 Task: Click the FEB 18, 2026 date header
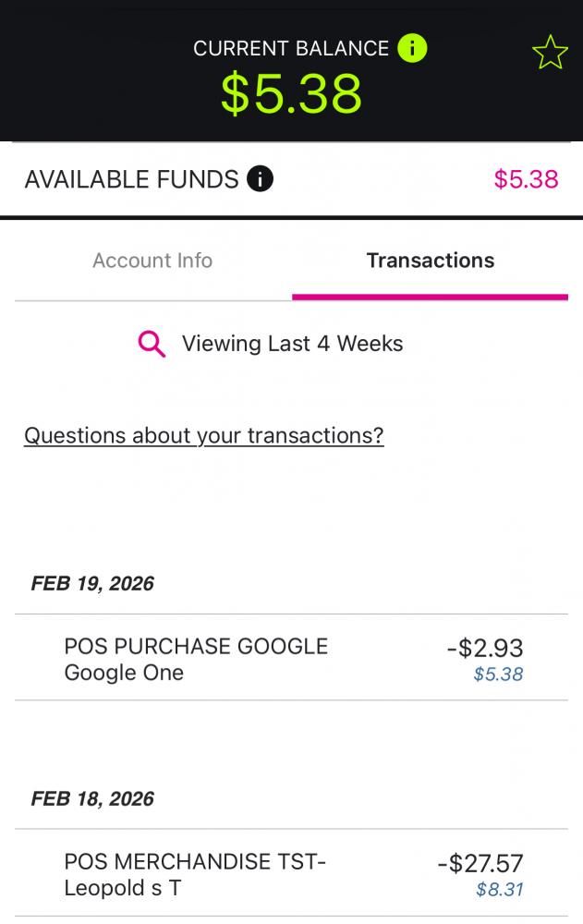92,798
